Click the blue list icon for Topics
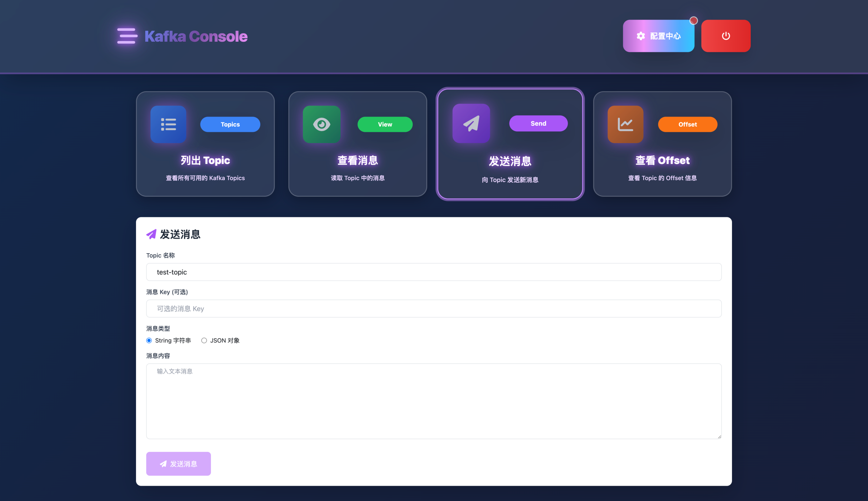This screenshot has height=501, width=868. tap(168, 124)
